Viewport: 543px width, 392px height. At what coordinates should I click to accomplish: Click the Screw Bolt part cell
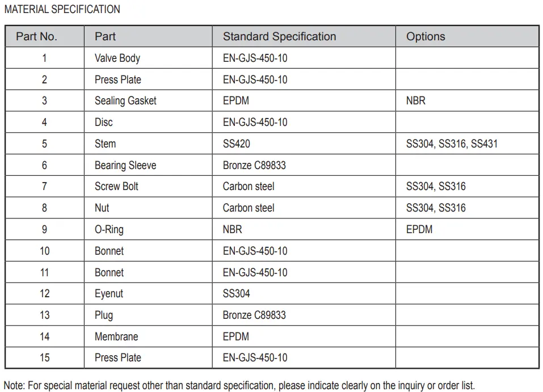[x=116, y=187]
